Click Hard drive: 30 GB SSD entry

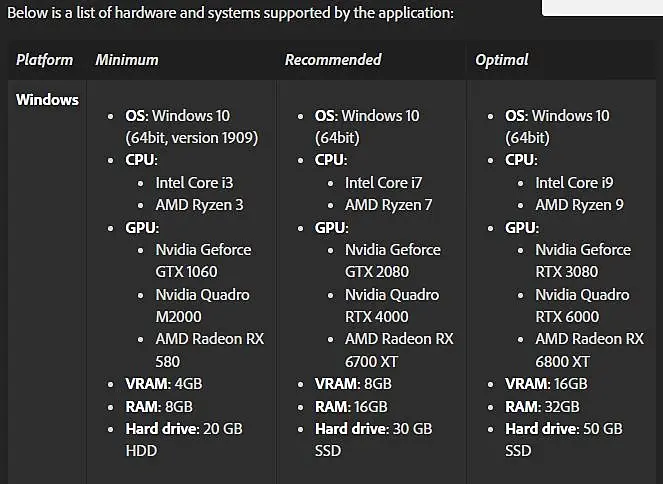(x=373, y=440)
